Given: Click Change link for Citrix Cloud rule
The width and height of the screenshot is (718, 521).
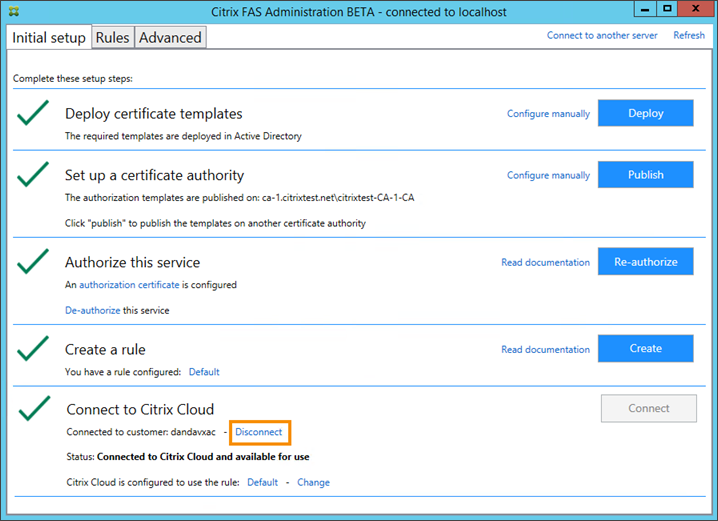Looking at the screenshot, I should pos(313,482).
